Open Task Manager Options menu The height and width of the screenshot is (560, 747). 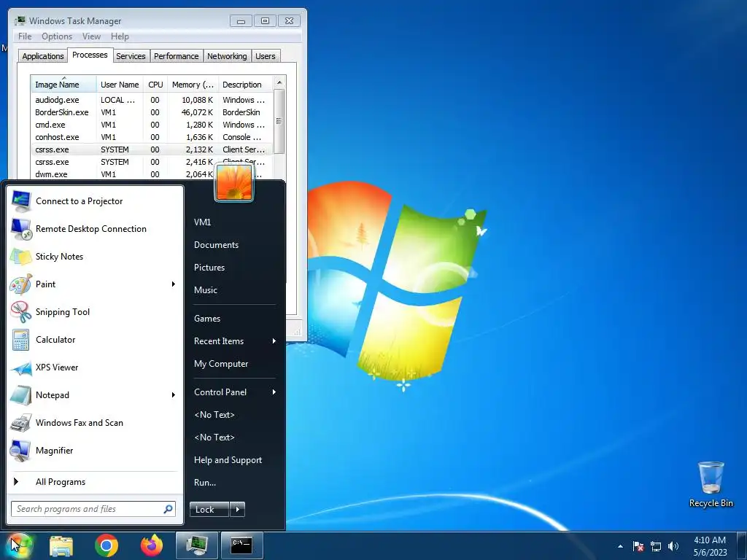(57, 36)
